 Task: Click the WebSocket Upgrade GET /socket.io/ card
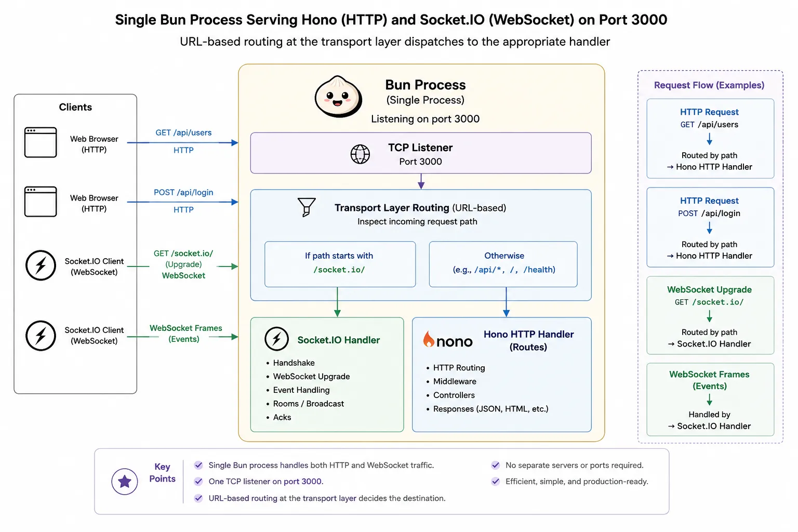click(710, 315)
